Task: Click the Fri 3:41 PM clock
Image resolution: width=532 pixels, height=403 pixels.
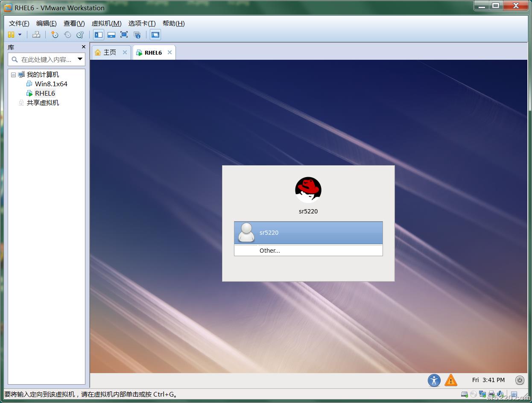Action: click(488, 380)
